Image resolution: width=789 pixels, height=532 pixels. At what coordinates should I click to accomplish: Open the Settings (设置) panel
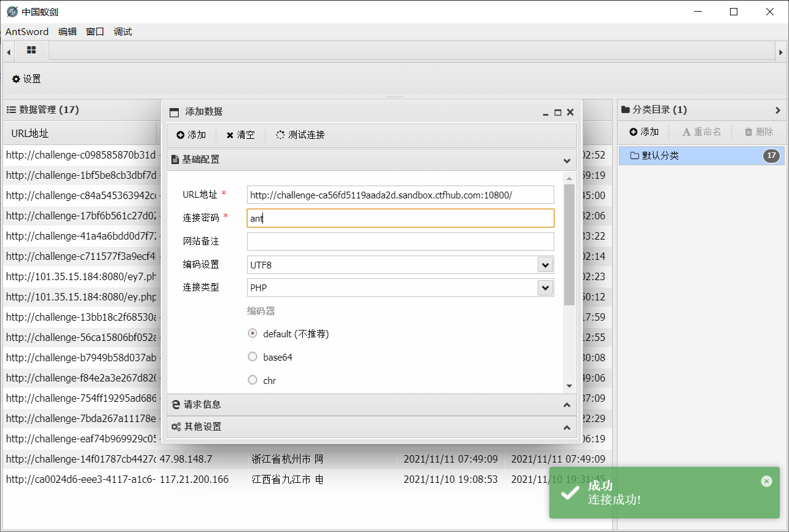pyautogui.click(x=26, y=79)
